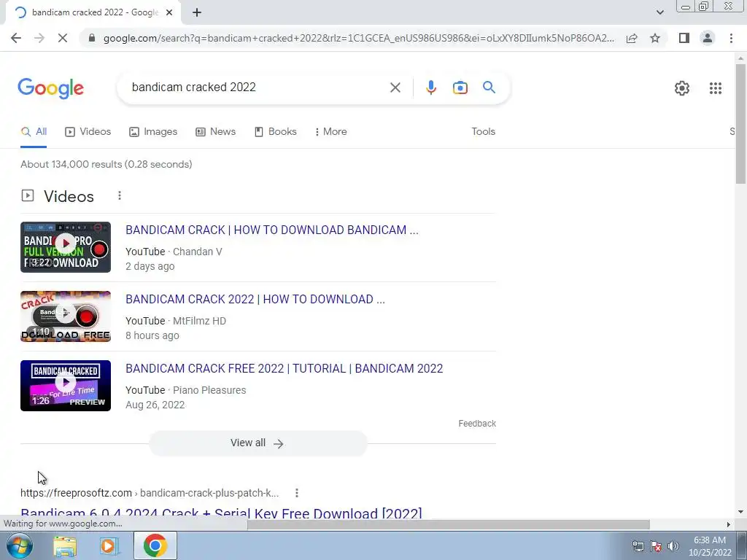This screenshot has width=747, height=560.
Task: Open Windows Explorer from taskbar
Action: [x=64, y=546]
